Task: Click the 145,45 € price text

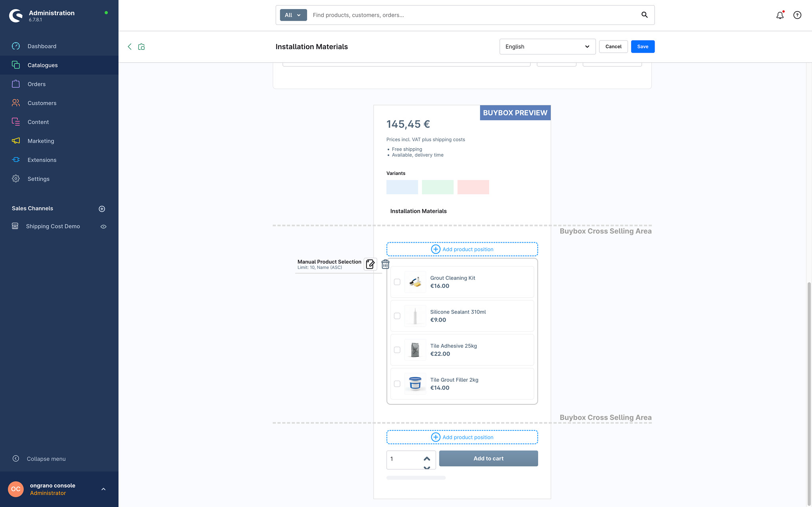Action: click(x=408, y=124)
